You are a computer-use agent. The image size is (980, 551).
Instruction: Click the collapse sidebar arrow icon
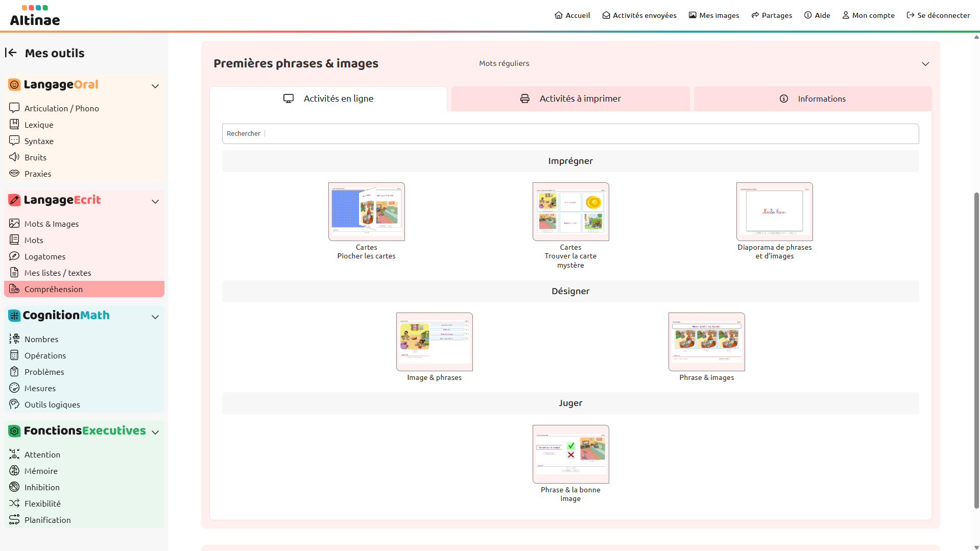pos(11,53)
